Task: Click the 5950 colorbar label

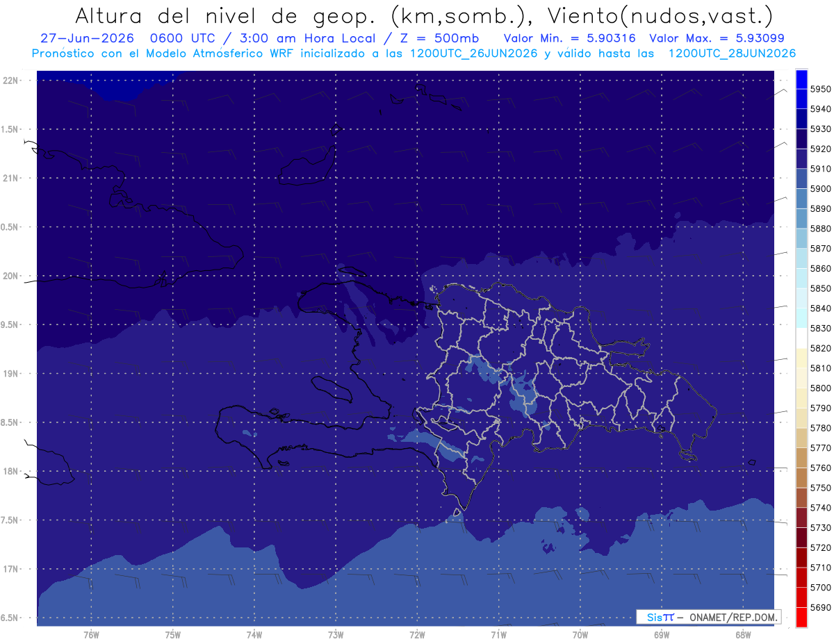Action: (x=821, y=89)
